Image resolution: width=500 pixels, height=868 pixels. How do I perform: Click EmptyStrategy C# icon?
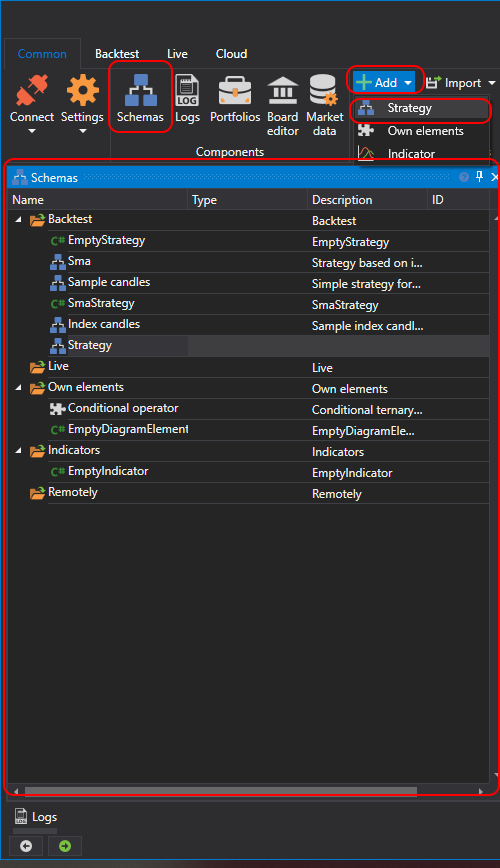tap(58, 241)
